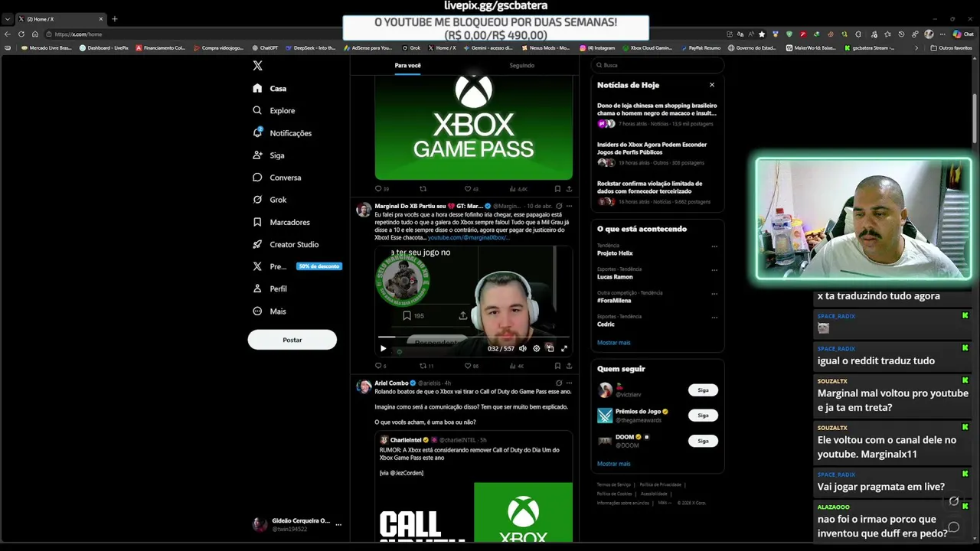Image resolution: width=980 pixels, height=551 pixels.
Task: Open more options for Lucas Ramon trend
Action: [x=714, y=270]
